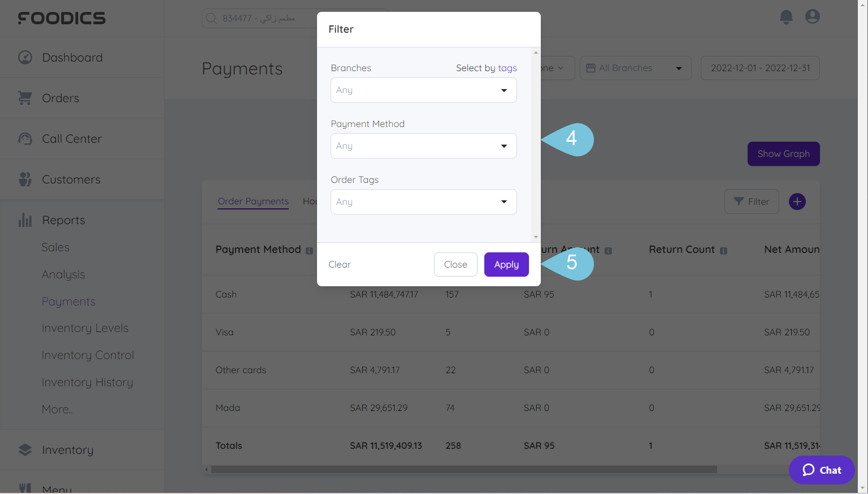Screen dimensions: 868x494
Task: Open Inventory Levels report
Action: 85,328
